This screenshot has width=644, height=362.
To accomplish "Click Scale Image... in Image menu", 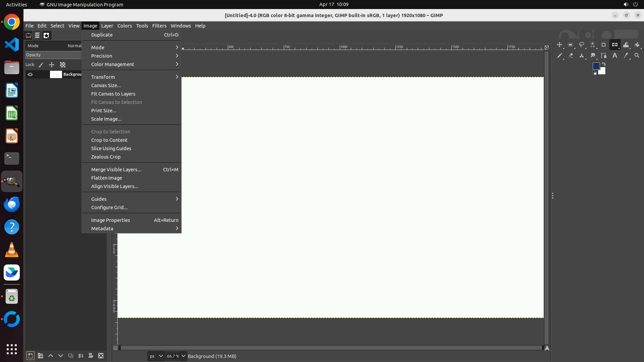I will click(106, 119).
